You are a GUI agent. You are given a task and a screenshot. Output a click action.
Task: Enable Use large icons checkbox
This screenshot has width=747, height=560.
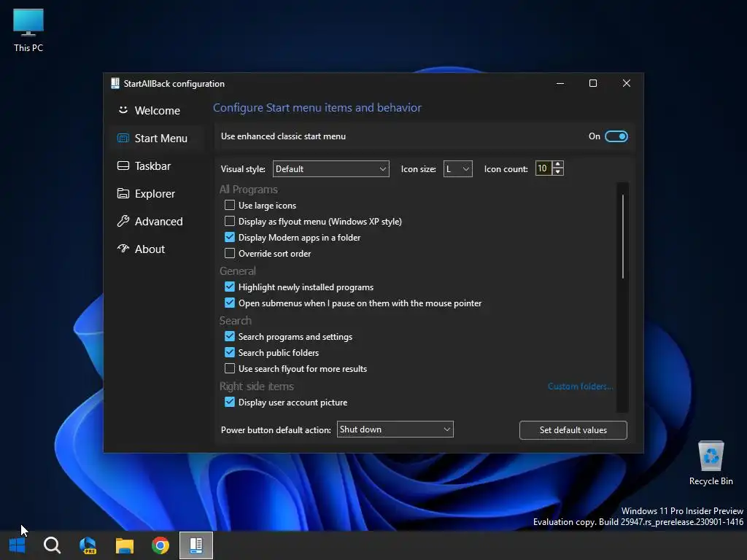point(230,205)
